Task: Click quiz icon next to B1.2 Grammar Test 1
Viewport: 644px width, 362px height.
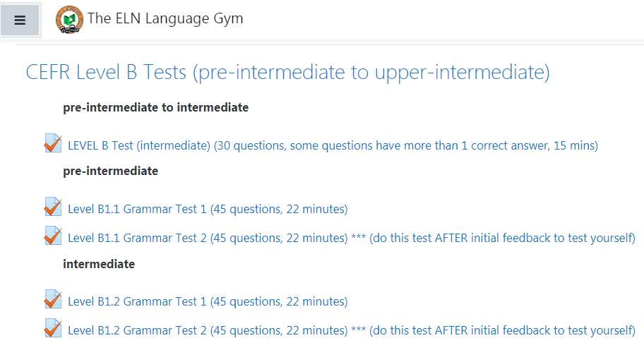Action: pos(52,299)
